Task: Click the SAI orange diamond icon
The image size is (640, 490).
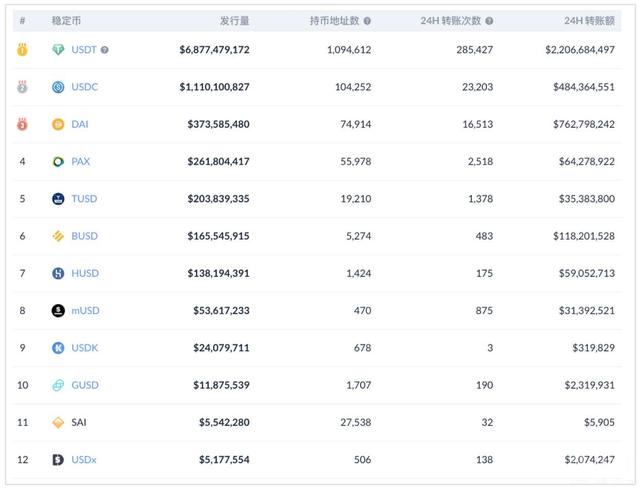Action: click(x=58, y=422)
